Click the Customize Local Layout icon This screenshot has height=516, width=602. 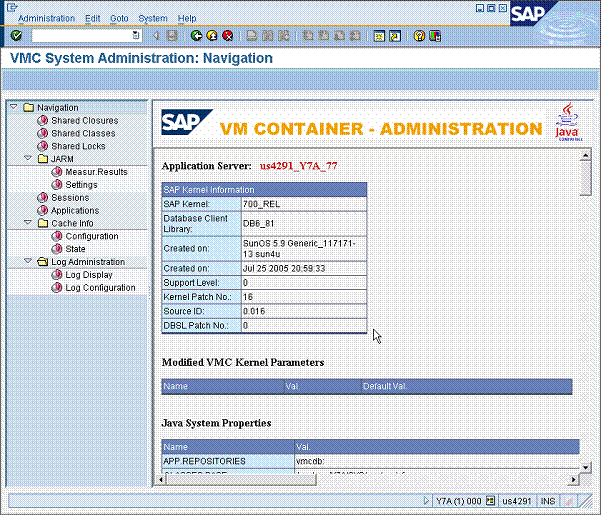point(436,36)
